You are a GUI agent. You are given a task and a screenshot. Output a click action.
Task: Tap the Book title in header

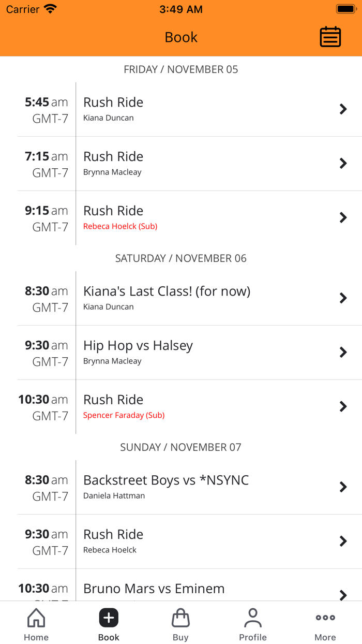(x=180, y=37)
